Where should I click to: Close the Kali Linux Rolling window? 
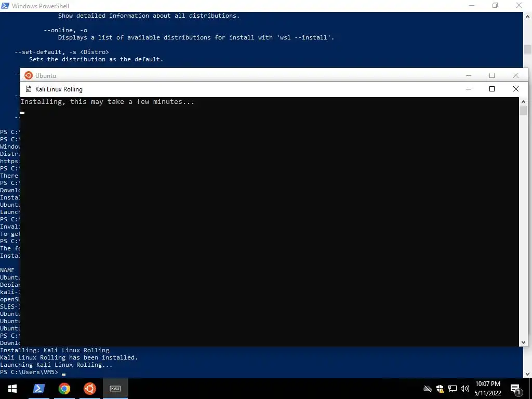[x=516, y=89]
